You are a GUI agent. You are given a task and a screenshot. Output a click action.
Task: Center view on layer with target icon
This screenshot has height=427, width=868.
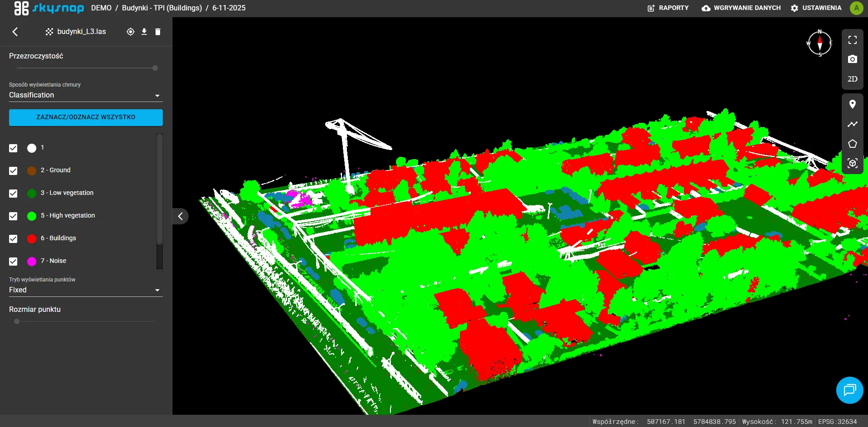[131, 32]
